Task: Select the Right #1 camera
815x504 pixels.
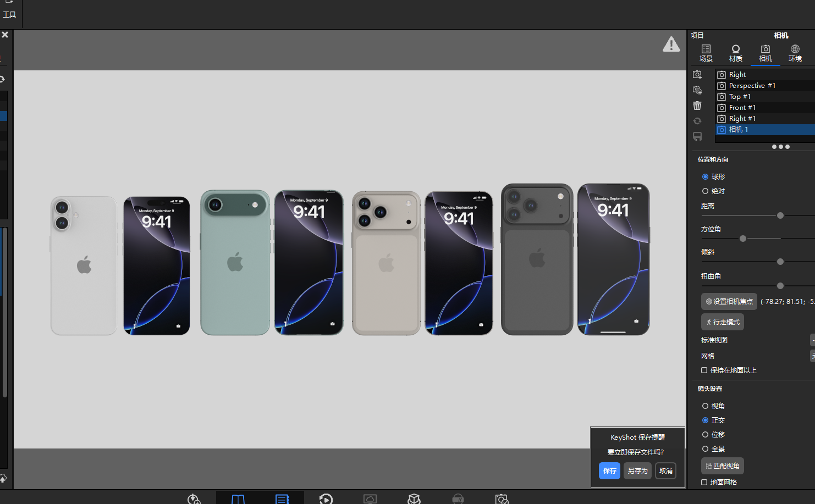Action: click(765, 119)
